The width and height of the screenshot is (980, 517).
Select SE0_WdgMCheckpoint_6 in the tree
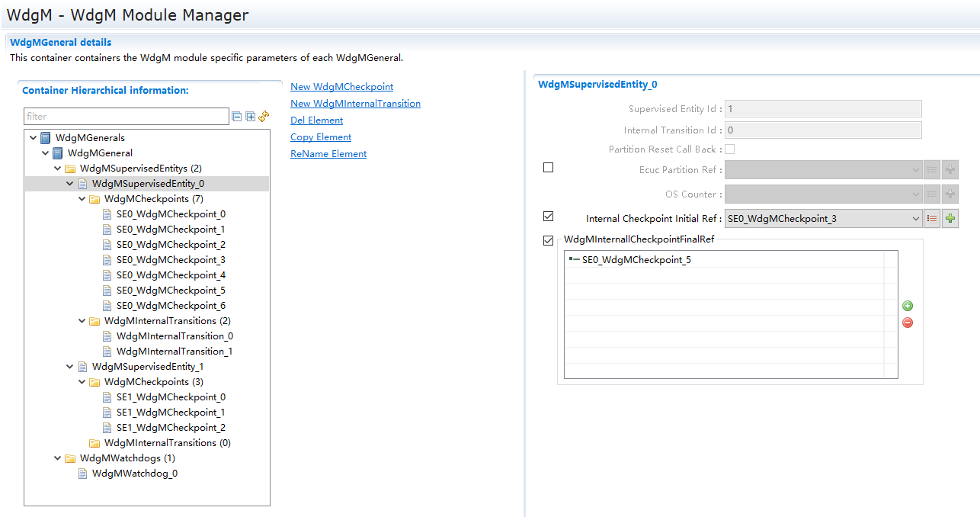coord(171,306)
